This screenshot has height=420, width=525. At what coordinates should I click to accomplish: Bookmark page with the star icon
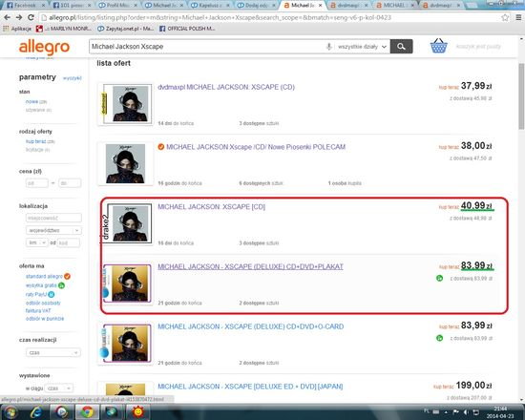point(505,18)
